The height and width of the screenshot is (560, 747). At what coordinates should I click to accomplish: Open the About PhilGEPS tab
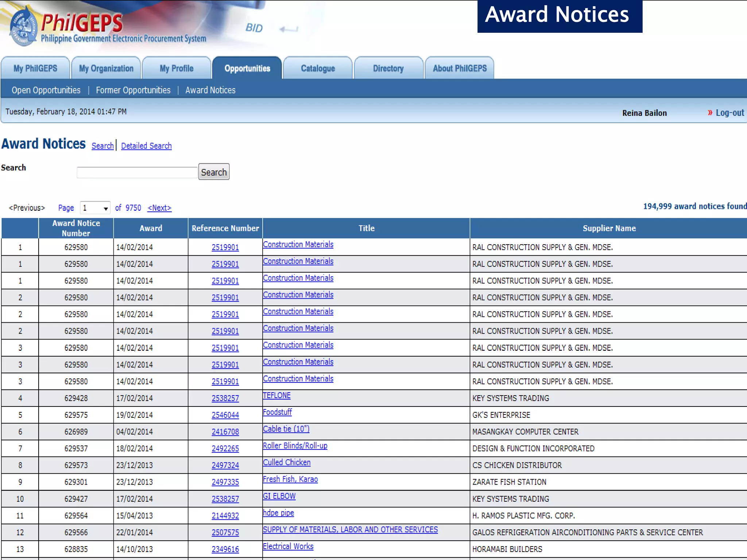[460, 68]
